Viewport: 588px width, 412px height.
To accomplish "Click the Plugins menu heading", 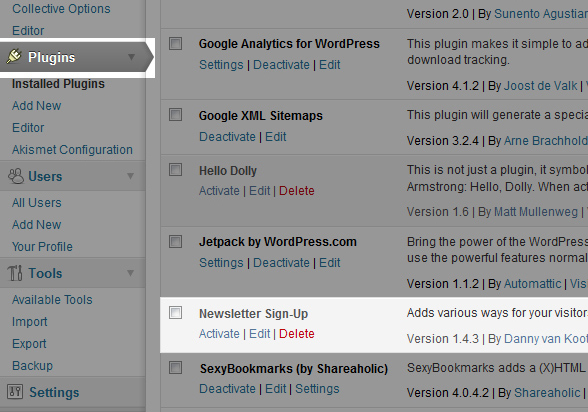I will click(52, 57).
